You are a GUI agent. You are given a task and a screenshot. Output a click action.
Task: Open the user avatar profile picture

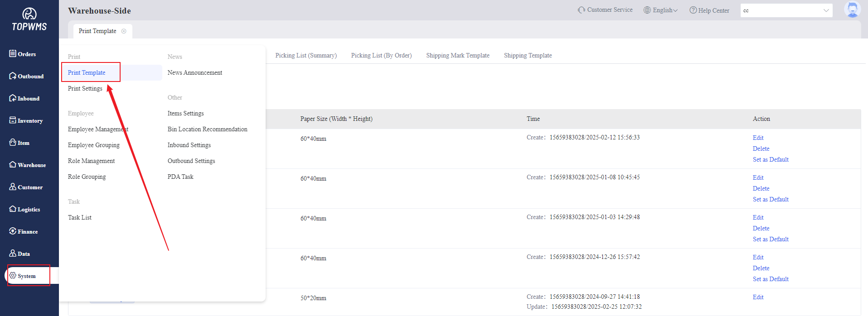tap(852, 10)
